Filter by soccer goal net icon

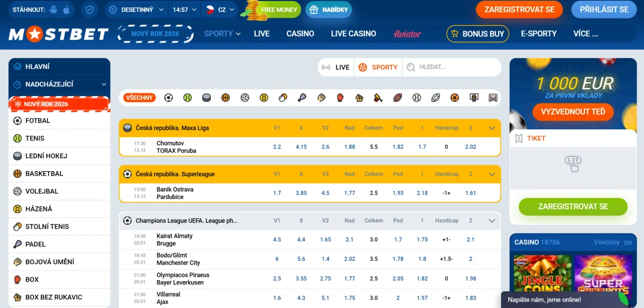pos(493,98)
